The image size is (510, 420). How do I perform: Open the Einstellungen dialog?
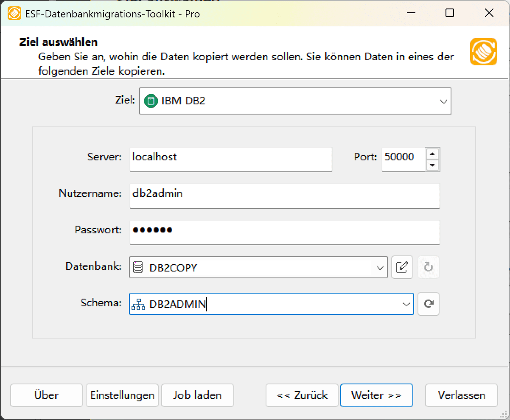(122, 395)
